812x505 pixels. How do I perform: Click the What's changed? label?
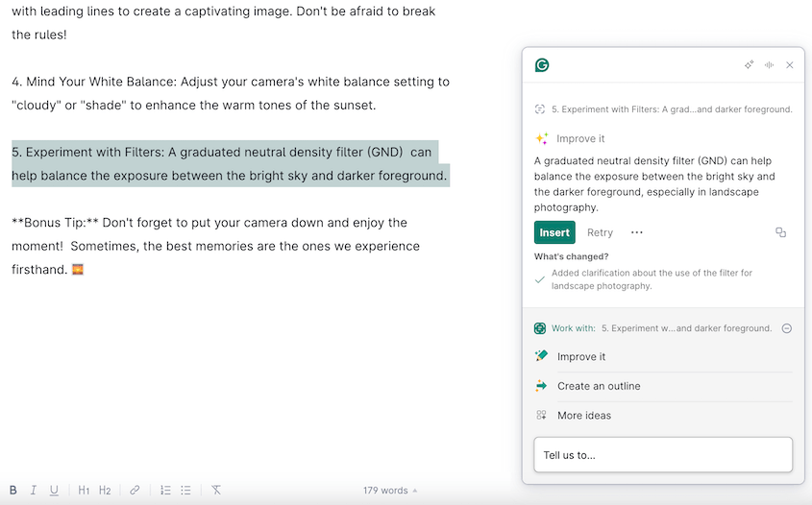click(x=571, y=256)
